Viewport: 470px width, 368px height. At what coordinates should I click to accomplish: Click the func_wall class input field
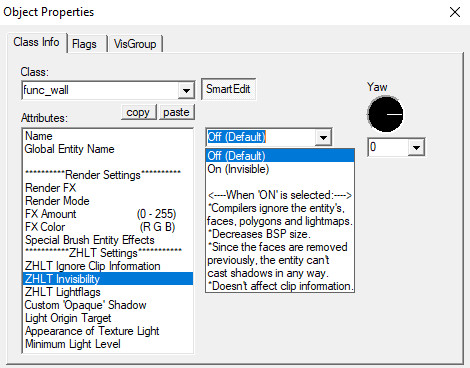100,90
